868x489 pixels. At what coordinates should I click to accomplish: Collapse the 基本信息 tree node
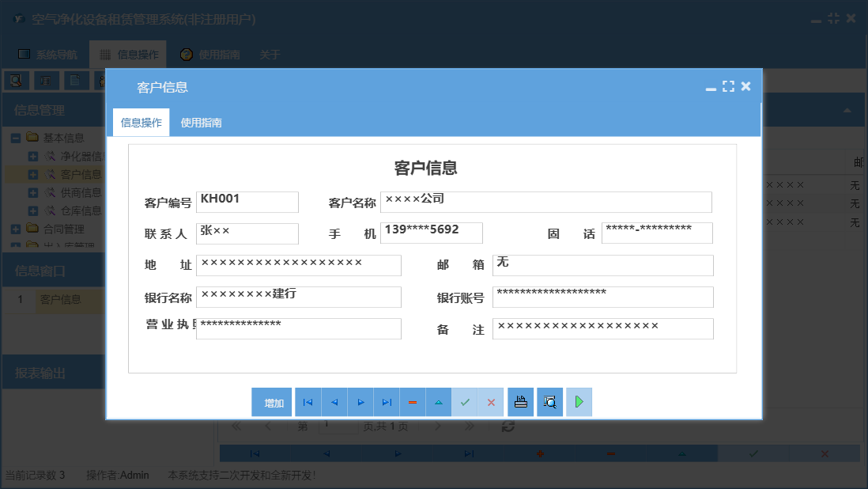pyautogui.click(x=15, y=137)
